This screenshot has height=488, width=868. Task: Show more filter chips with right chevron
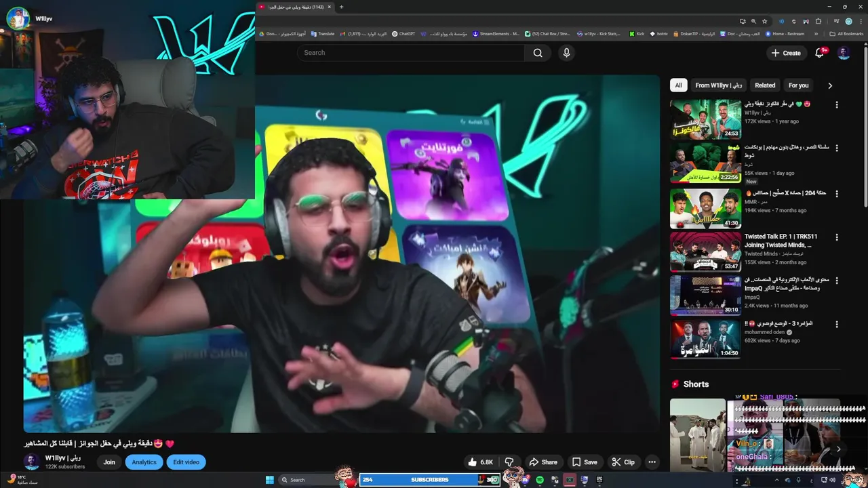point(829,85)
